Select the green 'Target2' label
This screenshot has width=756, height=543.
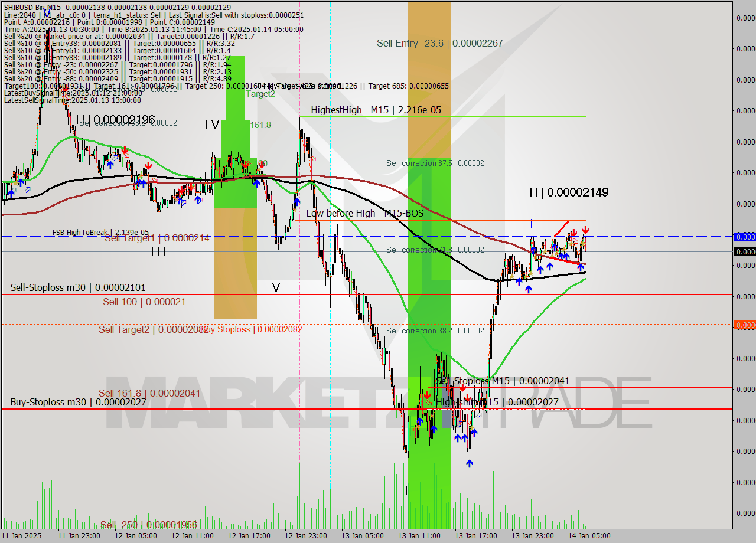260,93
